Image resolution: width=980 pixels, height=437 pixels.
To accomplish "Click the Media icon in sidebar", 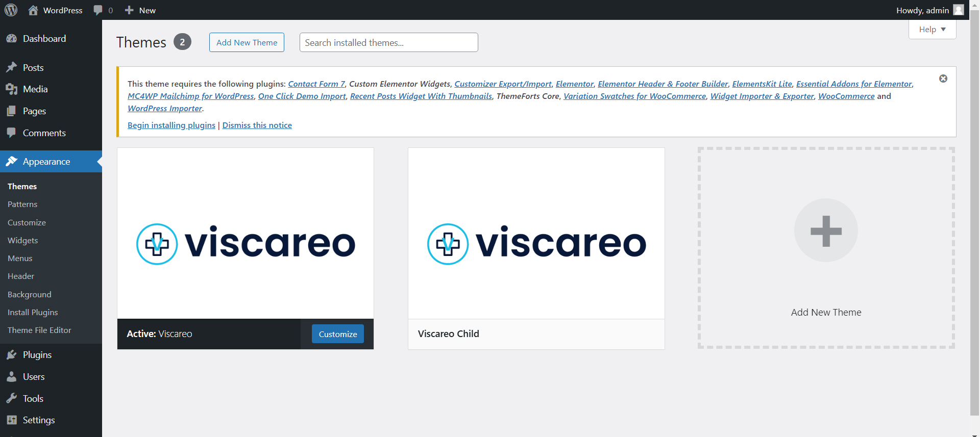I will click(11, 89).
